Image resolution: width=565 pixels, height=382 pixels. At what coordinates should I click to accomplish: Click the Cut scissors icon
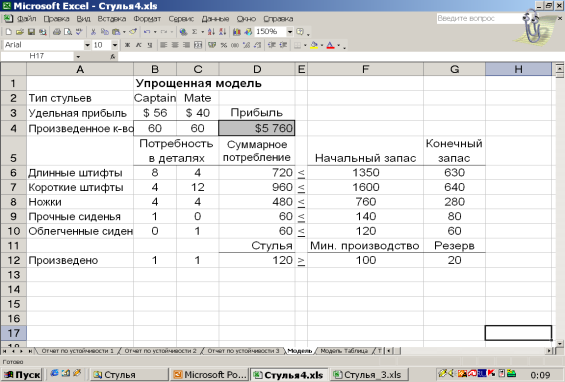point(93,32)
